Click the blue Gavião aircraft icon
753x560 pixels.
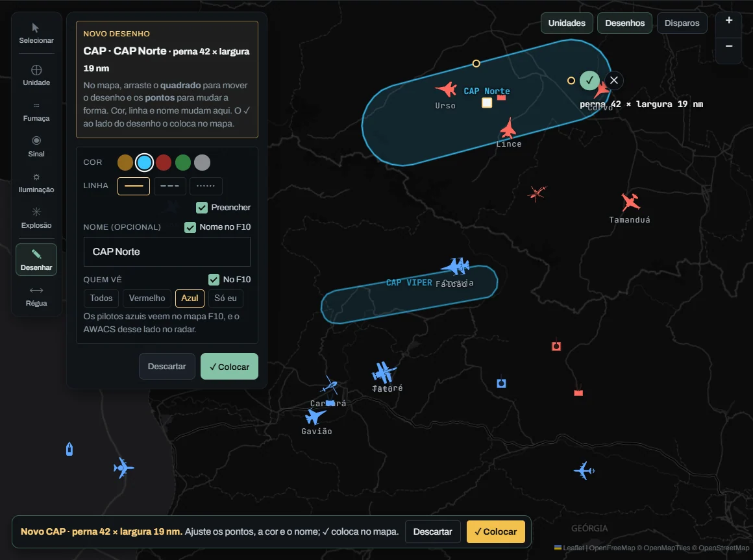tap(315, 416)
